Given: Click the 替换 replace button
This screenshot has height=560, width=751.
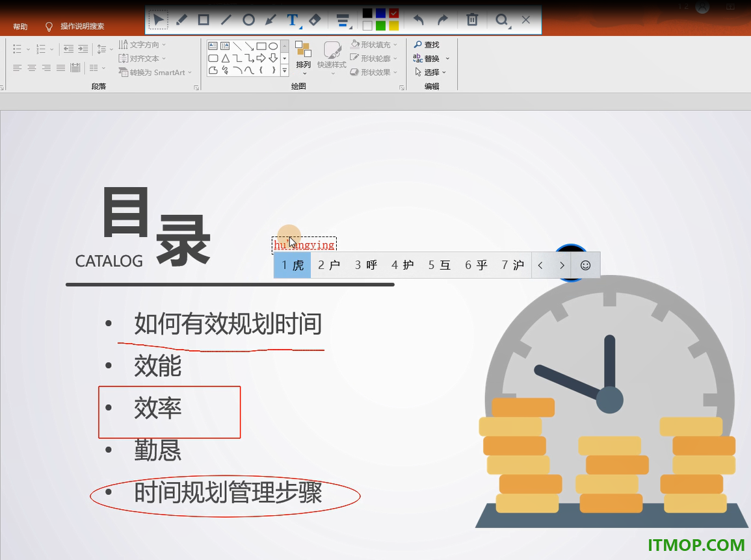Looking at the screenshot, I should point(431,58).
